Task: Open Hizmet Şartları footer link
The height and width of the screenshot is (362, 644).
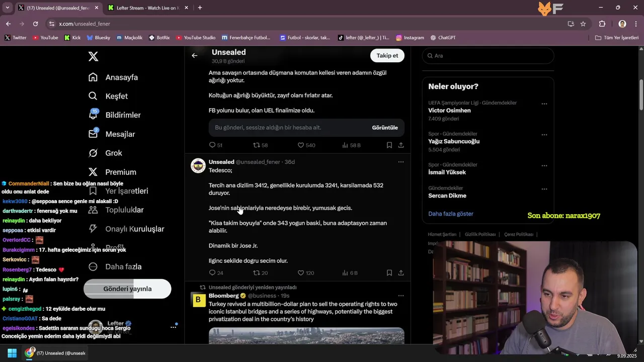Action: (442, 234)
